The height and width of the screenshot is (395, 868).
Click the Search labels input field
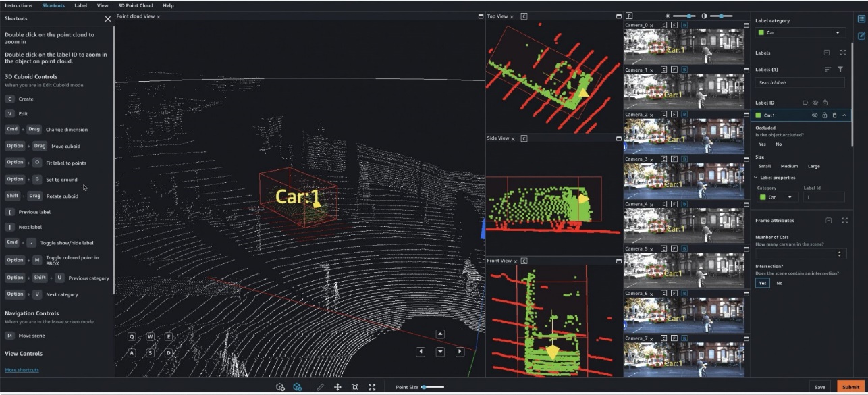pos(799,82)
